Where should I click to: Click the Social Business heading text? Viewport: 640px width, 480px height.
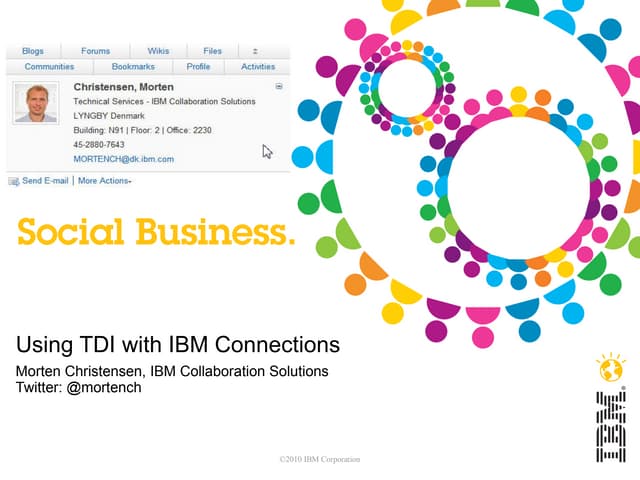tap(156, 233)
